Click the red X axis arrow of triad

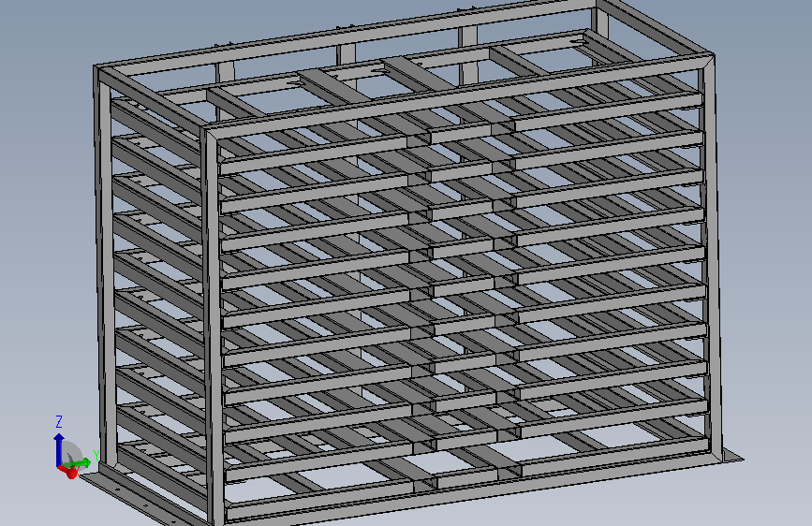tap(69, 471)
